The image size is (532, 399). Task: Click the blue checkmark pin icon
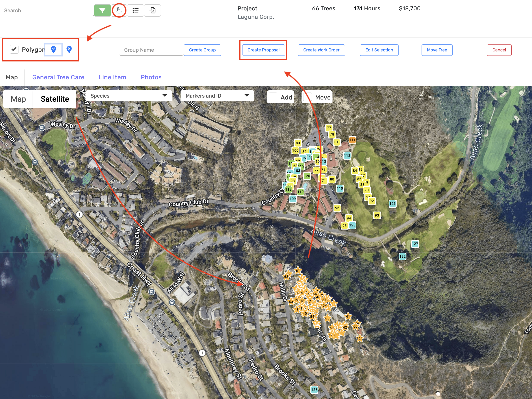click(53, 50)
